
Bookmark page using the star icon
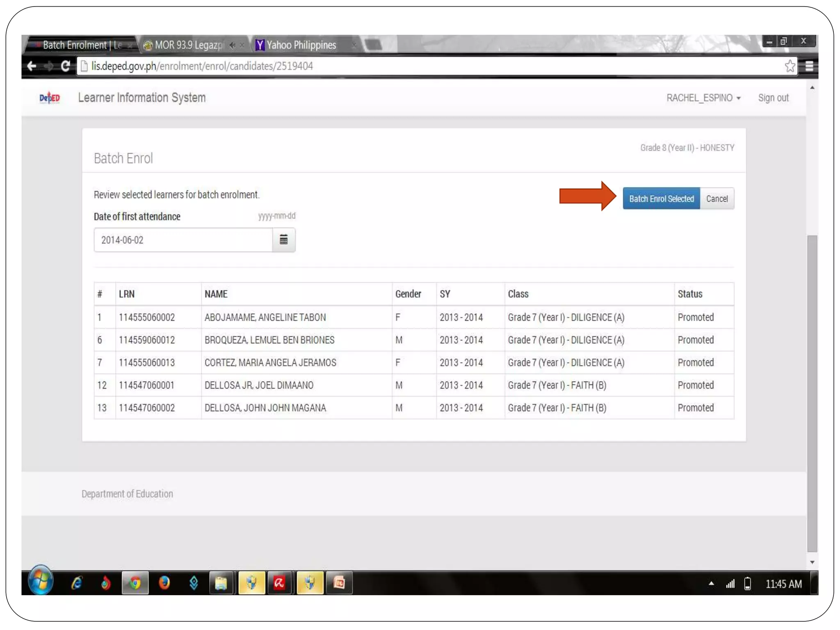tap(790, 66)
